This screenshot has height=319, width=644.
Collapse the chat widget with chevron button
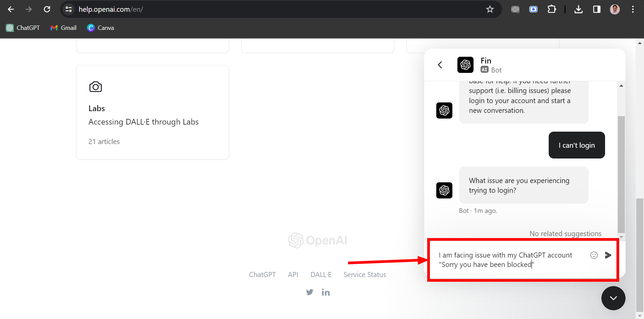613,298
